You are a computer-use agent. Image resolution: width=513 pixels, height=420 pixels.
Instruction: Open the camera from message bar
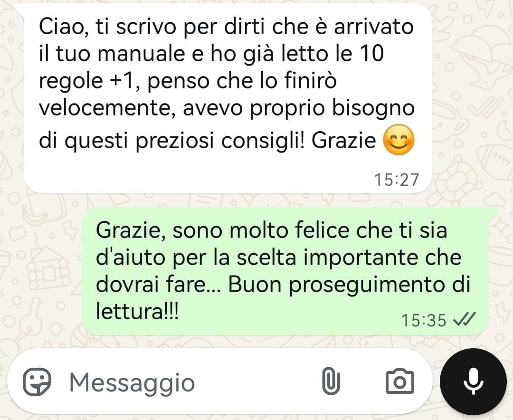(400, 382)
